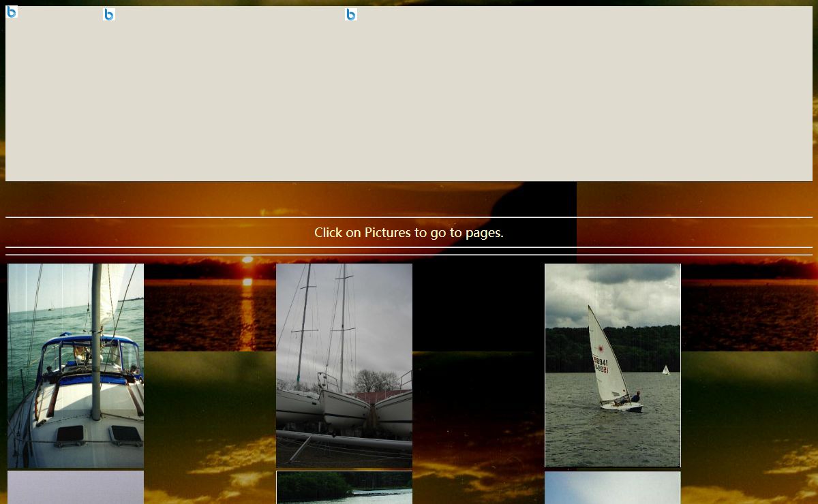This screenshot has height=504, width=818.
Task: Click the leftmost blue 'b' icon
Action: pos(12,12)
